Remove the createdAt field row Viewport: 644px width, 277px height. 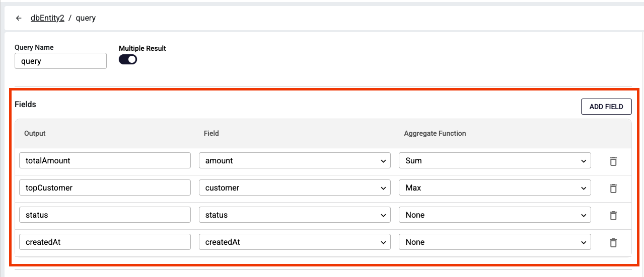(613, 243)
